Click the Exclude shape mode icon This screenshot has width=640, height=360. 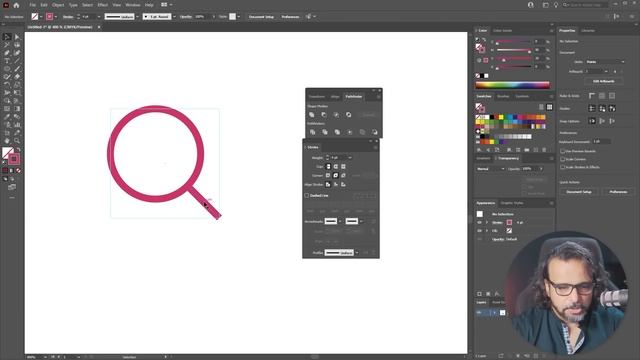coord(349,115)
